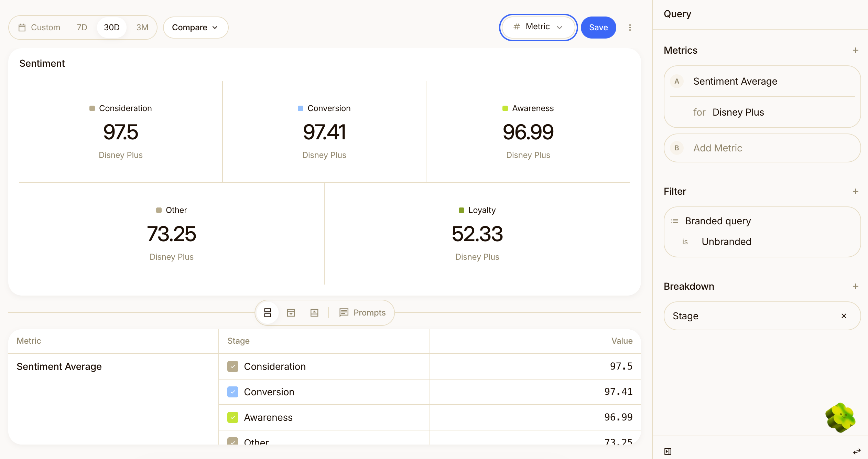
Task: Click the 97.41 value in the table
Action: click(618, 392)
